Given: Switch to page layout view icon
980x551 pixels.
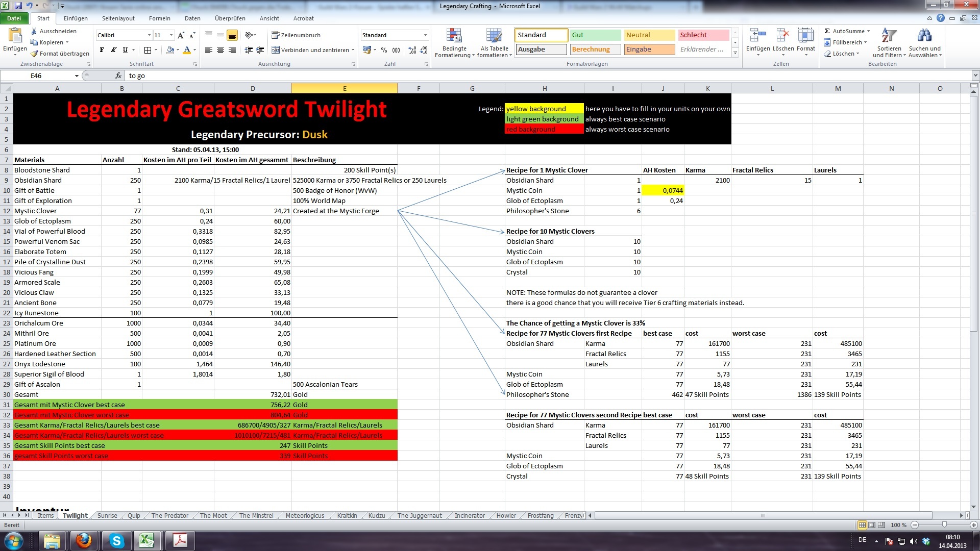Looking at the screenshot, I should [872, 525].
